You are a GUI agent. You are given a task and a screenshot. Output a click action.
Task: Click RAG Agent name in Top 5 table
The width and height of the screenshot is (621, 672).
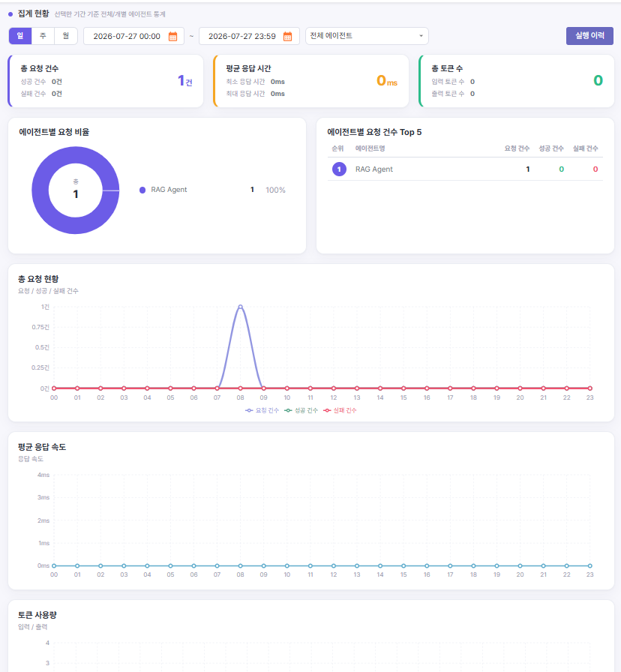pyautogui.click(x=373, y=169)
